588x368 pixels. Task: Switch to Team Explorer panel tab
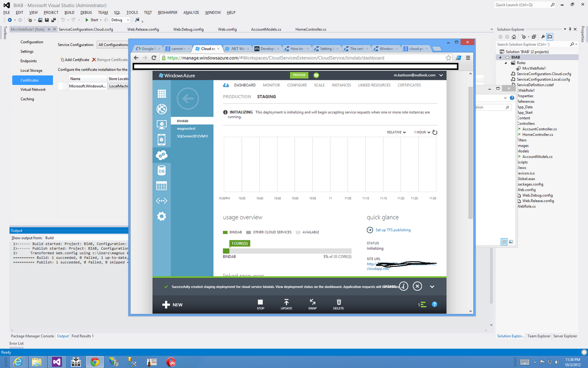(x=539, y=336)
